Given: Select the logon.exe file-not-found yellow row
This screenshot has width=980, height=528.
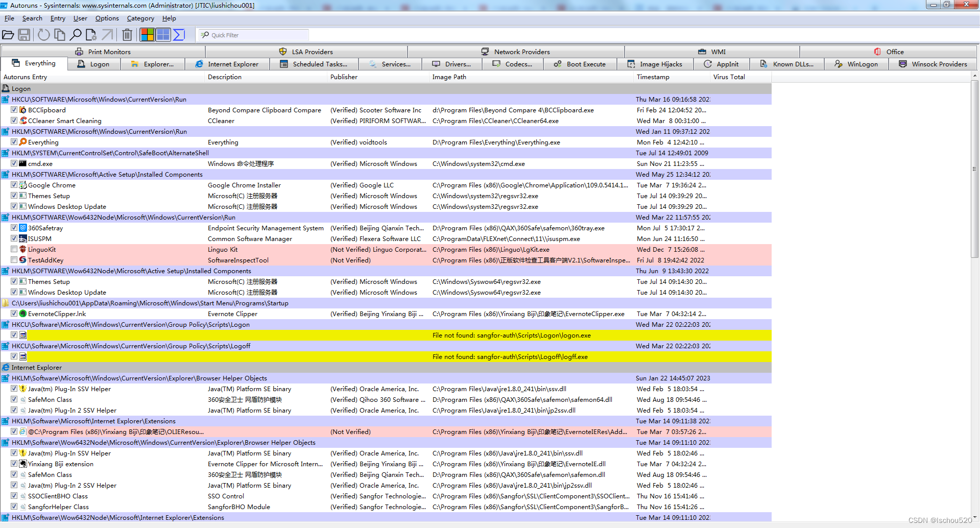Looking at the screenshot, I should tap(386, 335).
